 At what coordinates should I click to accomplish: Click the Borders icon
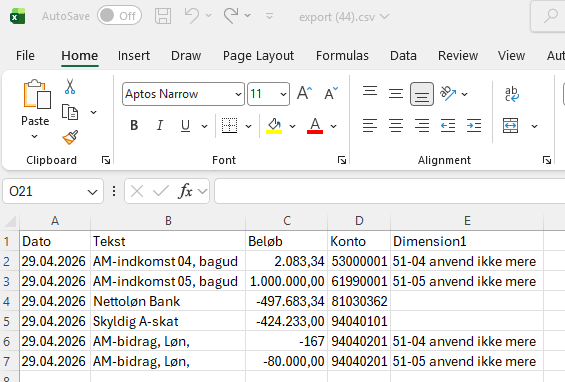pos(229,125)
